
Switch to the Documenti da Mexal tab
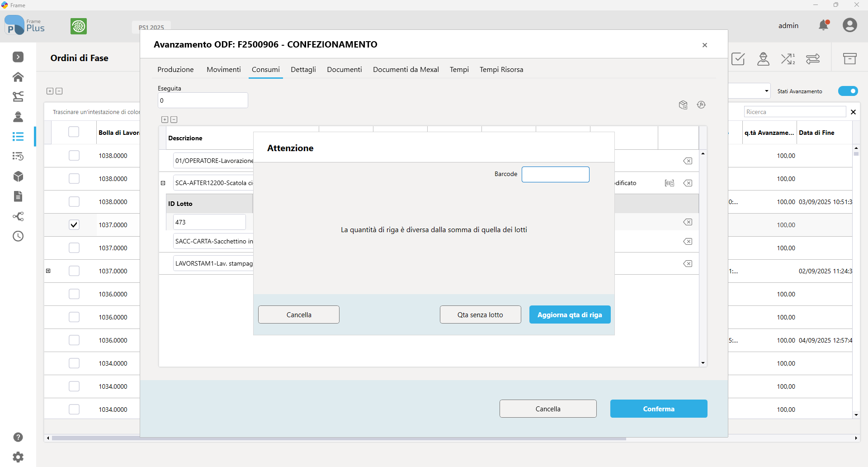click(406, 70)
